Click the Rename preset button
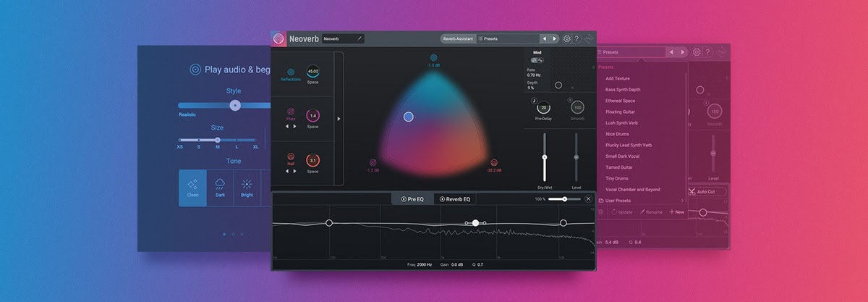The height and width of the screenshot is (302, 868). 650,212
